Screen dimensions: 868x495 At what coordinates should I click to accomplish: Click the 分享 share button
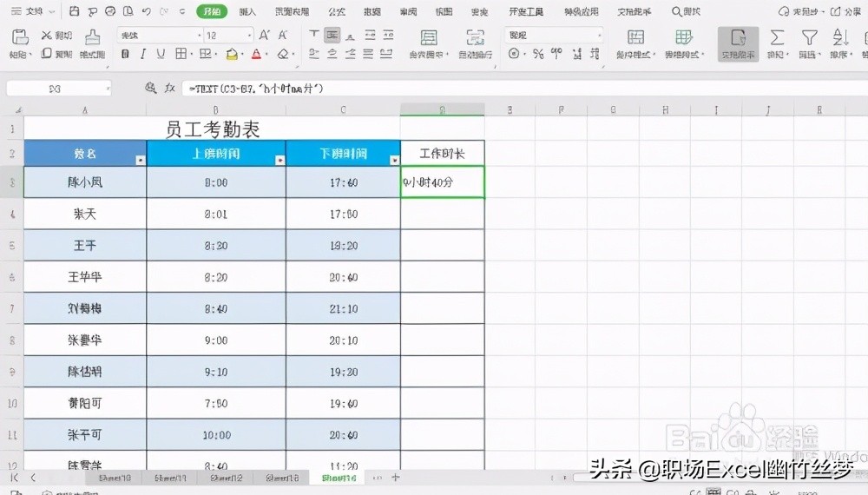click(x=845, y=11)
